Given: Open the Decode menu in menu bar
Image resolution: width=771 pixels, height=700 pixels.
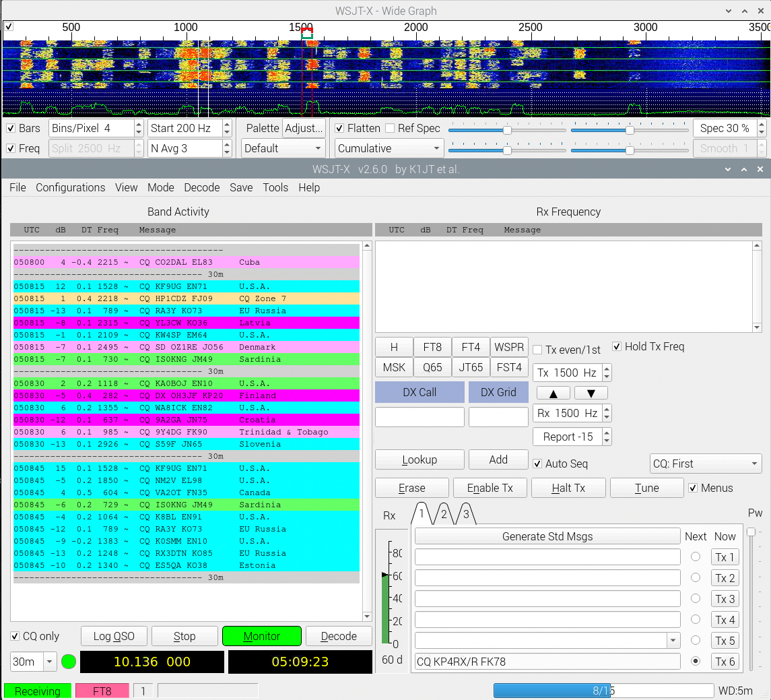Looking at the screenshot, I should 201,187.
